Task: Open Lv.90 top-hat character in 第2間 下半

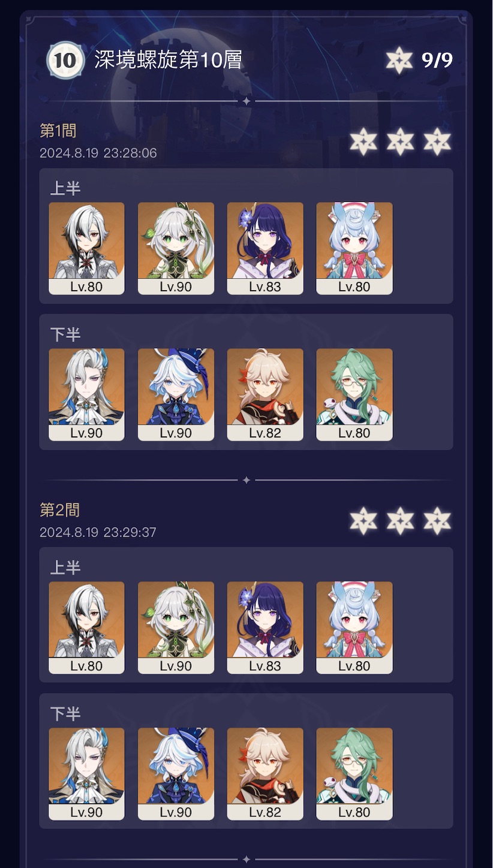Action: pos(176,774)
